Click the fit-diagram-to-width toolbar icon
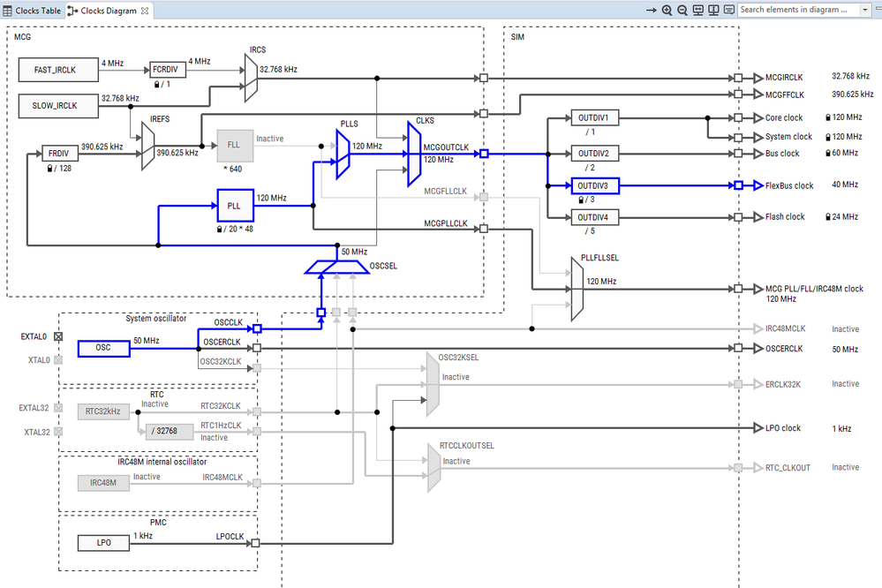Viewport: 882px width, 588px height. (697, 10)
